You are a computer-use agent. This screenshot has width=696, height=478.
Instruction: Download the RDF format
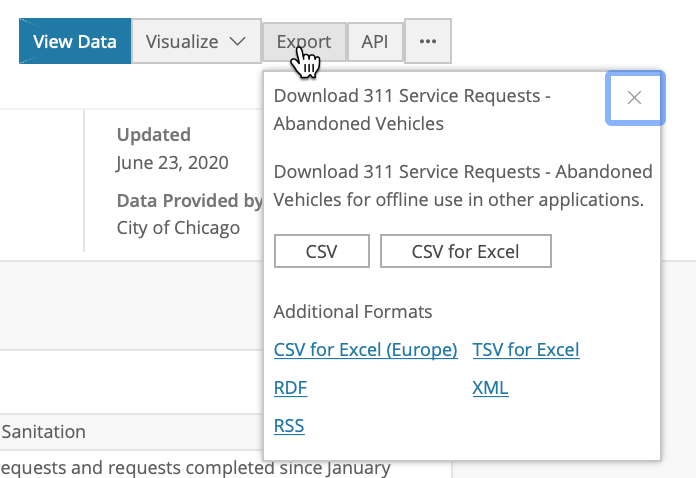pos(290,388)
